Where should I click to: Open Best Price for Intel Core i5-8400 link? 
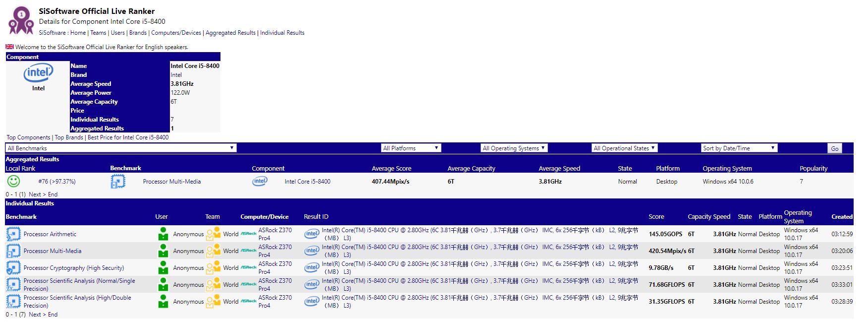pyautogui.click(x=128, y=137)
